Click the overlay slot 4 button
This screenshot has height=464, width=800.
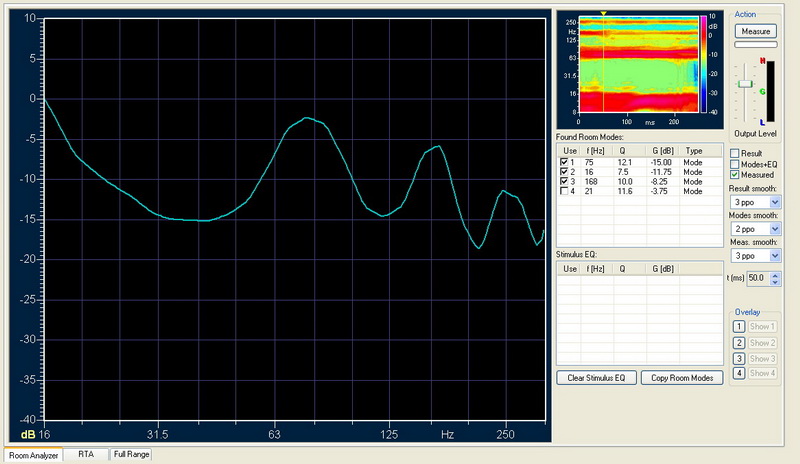click(738, 373)
